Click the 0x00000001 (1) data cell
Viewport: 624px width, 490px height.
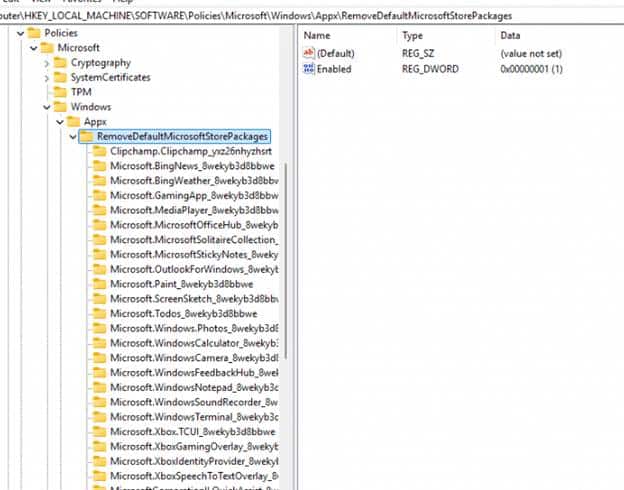tap(531, 69)
